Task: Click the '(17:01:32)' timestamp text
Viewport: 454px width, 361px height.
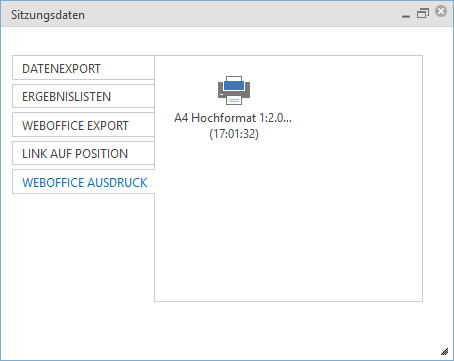Action: click(234, 134)
